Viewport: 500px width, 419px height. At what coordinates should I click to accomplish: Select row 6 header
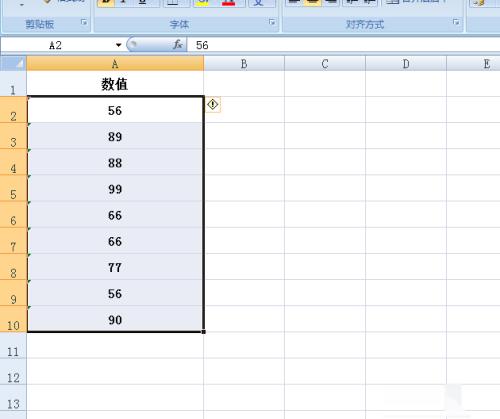pos(13,214)
